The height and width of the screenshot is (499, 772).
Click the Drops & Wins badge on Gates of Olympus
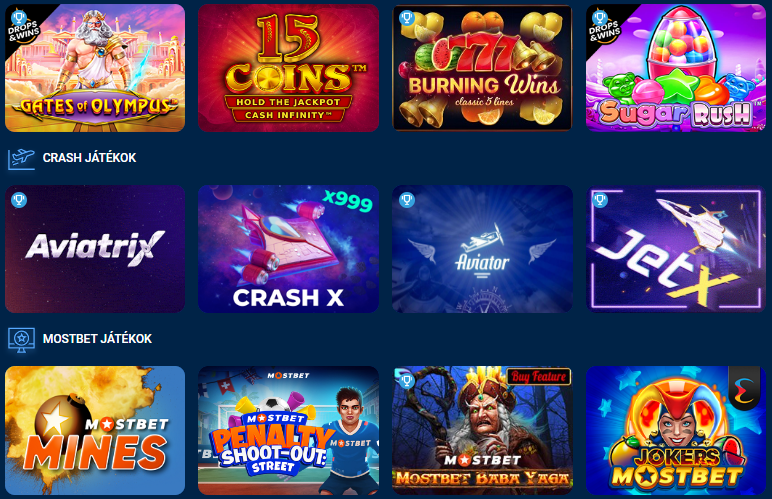[23, 27]
